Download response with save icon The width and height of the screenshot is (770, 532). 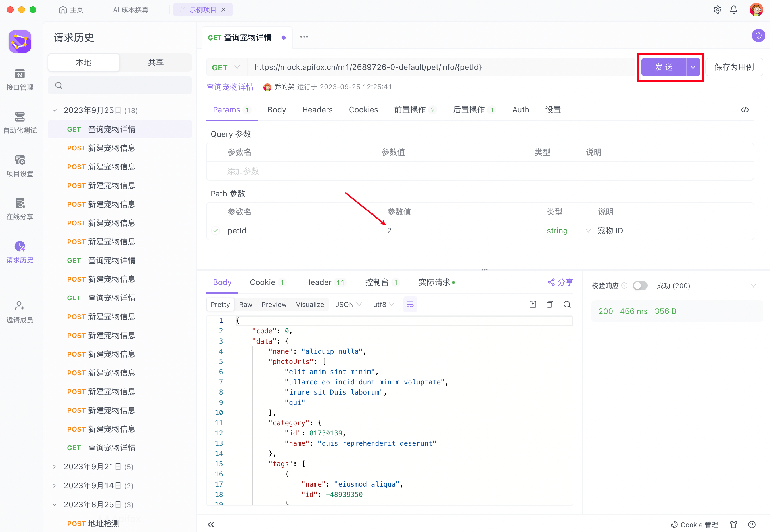pos(533,304)
